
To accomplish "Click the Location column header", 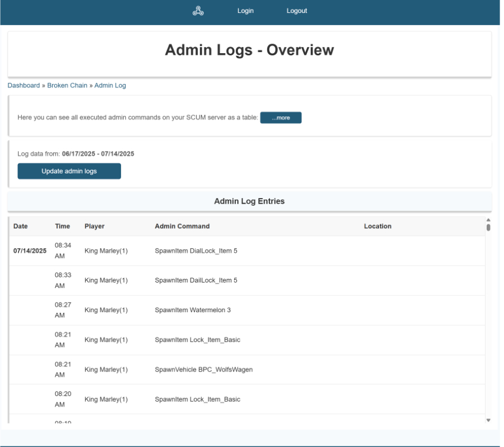I will point(377,227).
